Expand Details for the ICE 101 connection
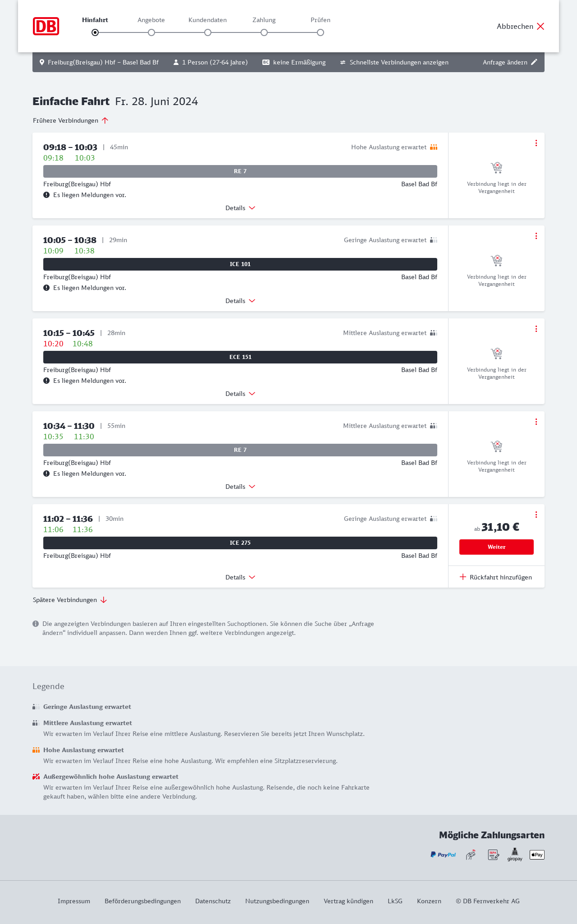Image resolution: width=577 pixels, height=924 pixels. (x=240, y=301)
